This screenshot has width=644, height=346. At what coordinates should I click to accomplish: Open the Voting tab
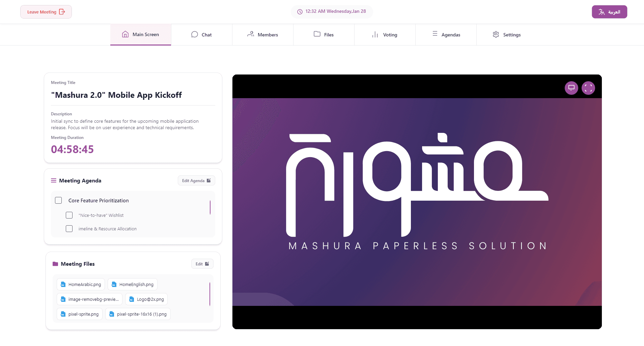pos(385,34)
